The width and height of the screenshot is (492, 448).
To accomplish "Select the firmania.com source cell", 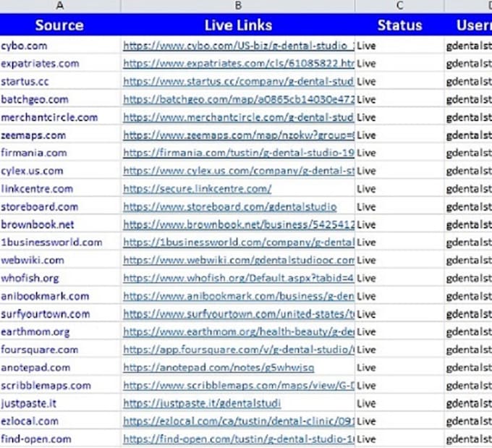I will point(60,153).
